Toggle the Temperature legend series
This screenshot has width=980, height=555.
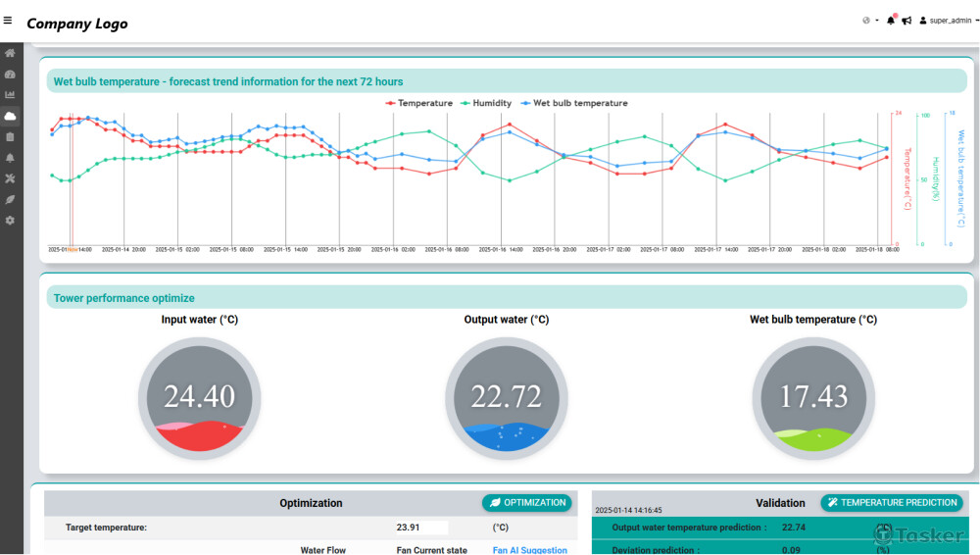(419, 103)
